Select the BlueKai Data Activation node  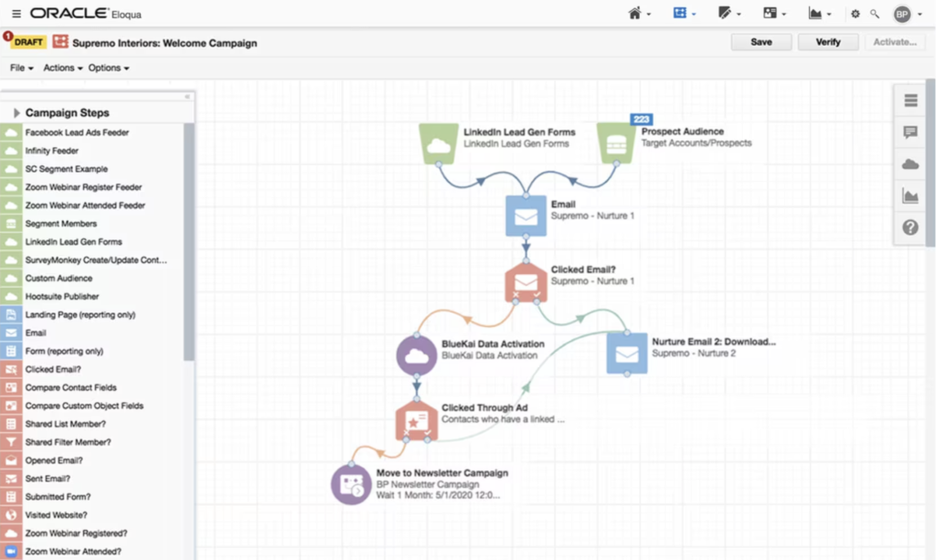416,354
